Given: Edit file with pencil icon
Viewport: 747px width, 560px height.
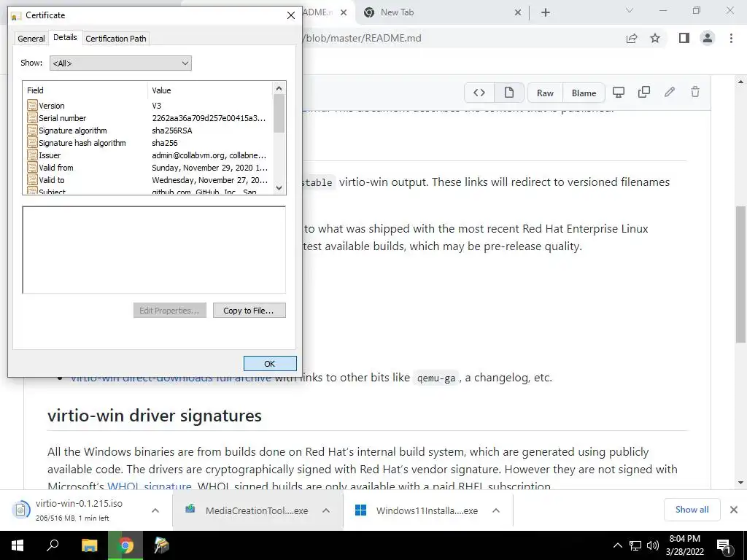Looking at the screenshot, I should click(670, 92).
